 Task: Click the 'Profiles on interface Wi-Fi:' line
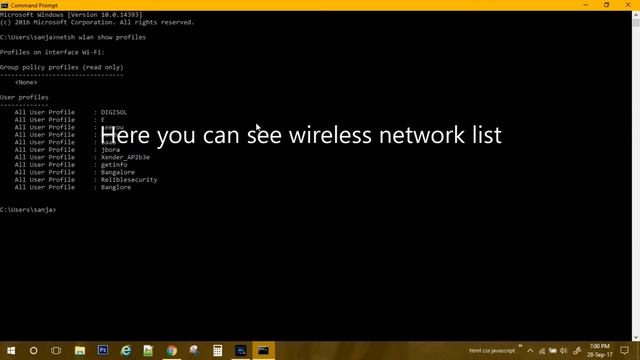[52, 52]
